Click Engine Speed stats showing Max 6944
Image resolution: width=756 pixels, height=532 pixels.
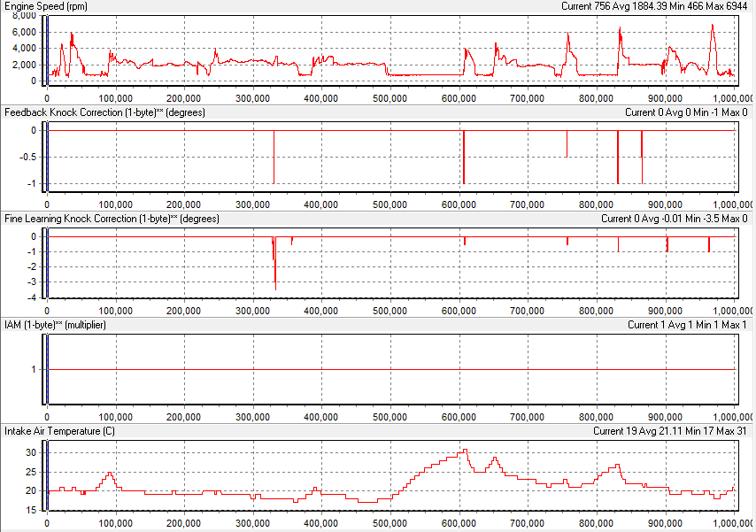click(655, 6)
